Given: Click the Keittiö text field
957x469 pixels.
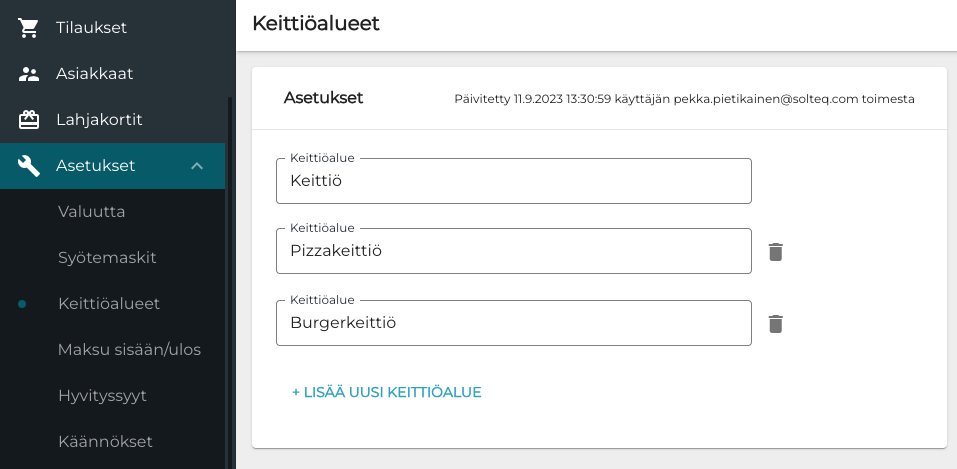Looking at the screenshot, I should click(513, 181).
